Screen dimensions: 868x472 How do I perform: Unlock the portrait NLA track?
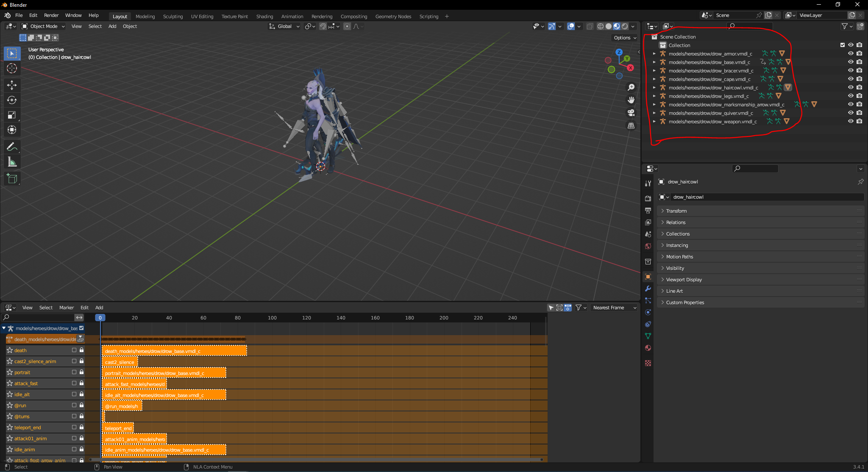tap(81, 372)
